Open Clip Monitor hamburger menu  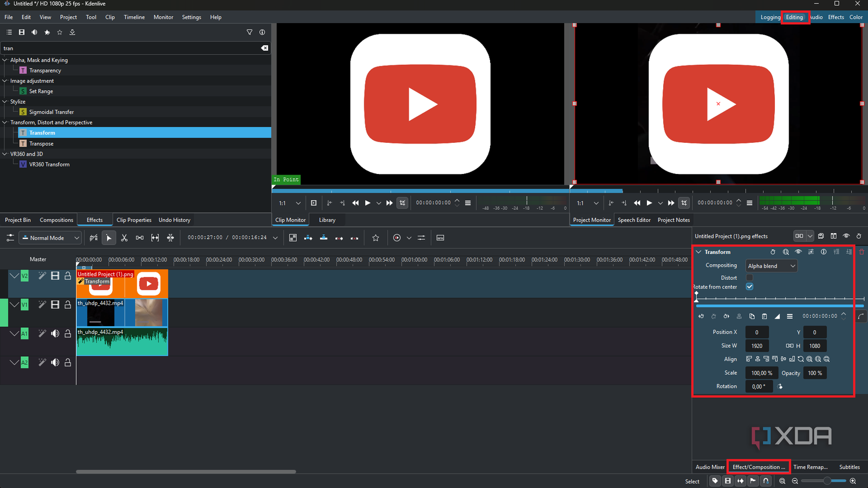(468, 203)
